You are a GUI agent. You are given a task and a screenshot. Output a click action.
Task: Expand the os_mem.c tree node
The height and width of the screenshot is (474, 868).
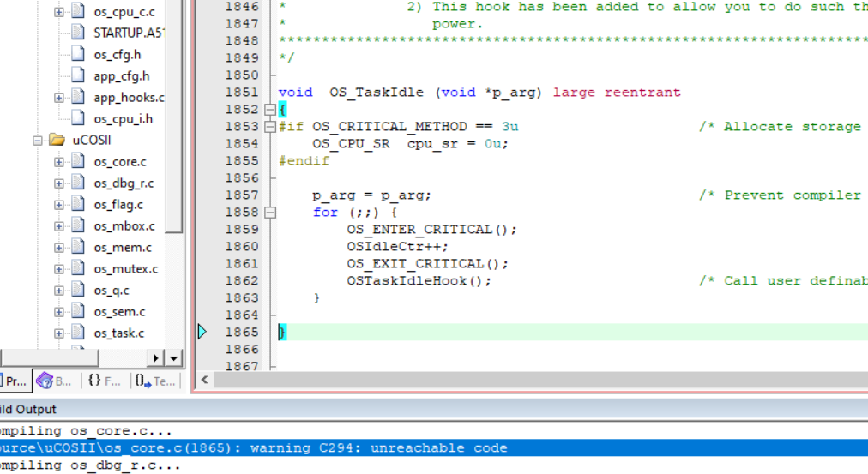58,248
